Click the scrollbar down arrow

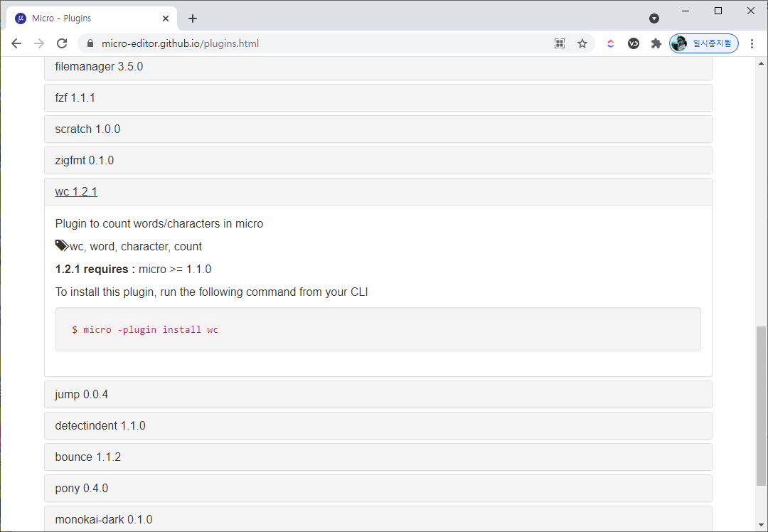pos(761,526)
